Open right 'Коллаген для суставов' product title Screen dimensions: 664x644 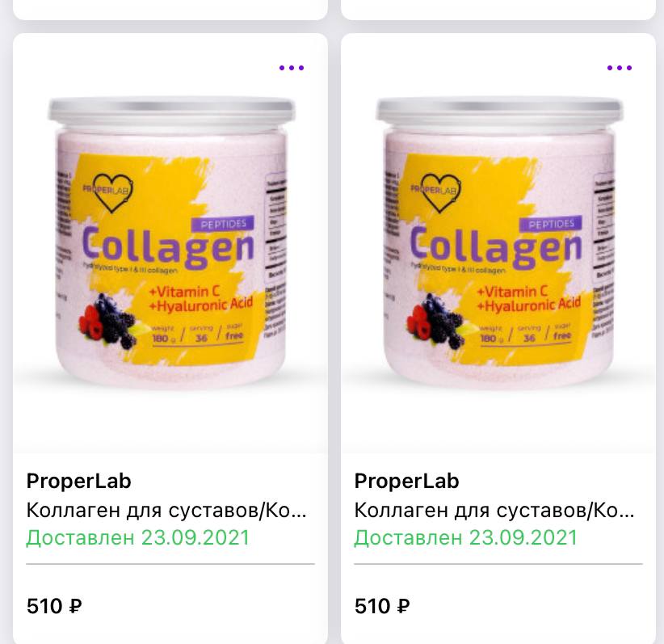494,510
